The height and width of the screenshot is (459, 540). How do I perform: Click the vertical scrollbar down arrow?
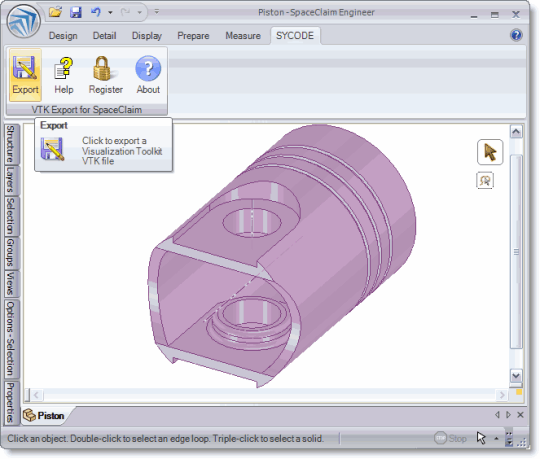[516, 376]
